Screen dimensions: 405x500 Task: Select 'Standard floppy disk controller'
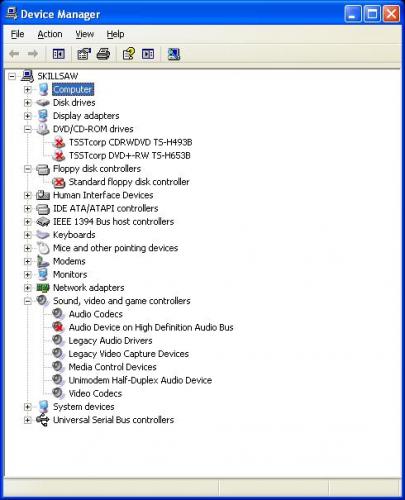click(129, 182)
